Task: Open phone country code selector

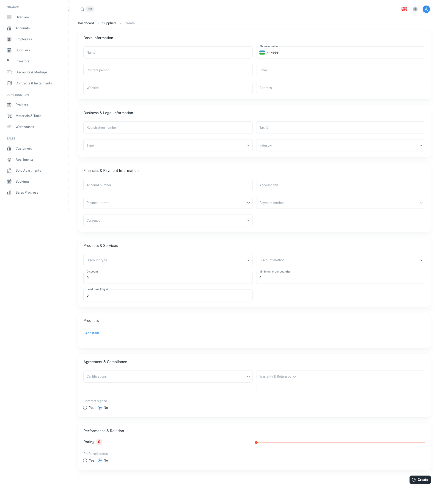Action: (x=264, y=53)
